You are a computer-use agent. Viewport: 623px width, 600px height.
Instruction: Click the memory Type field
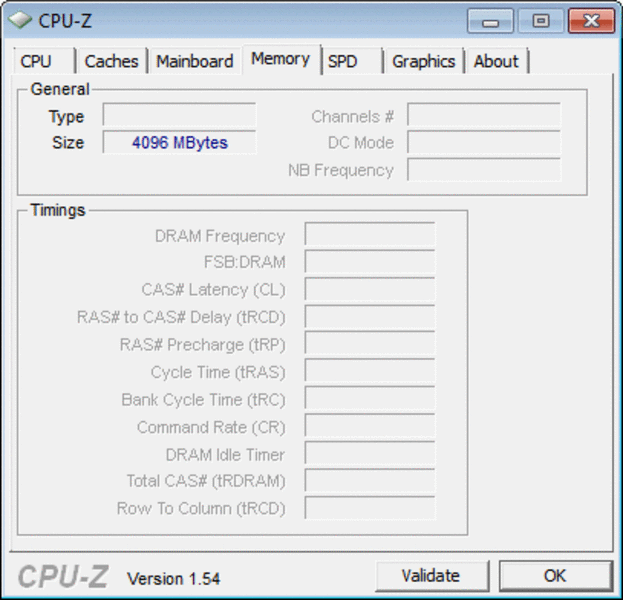[180, 115]
